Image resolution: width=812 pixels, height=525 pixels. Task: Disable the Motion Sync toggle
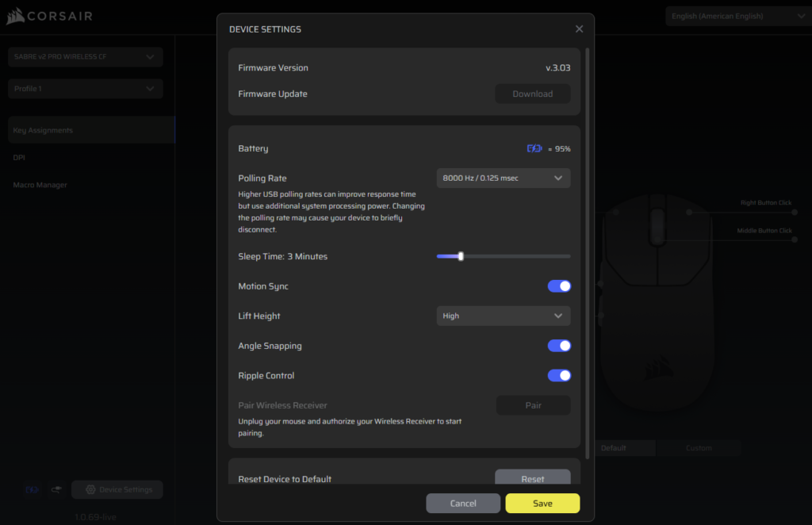tap(559, 286)
